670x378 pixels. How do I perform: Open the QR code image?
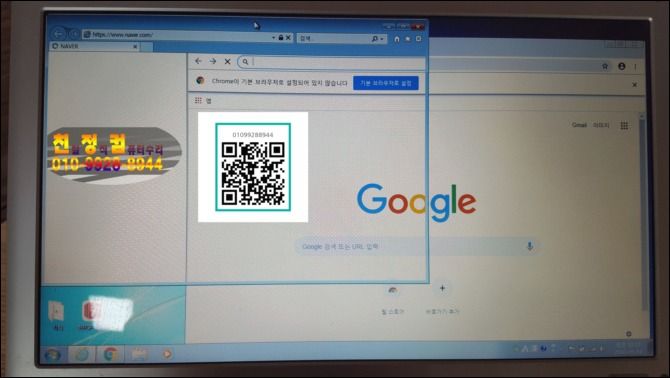tap(253, 167)
